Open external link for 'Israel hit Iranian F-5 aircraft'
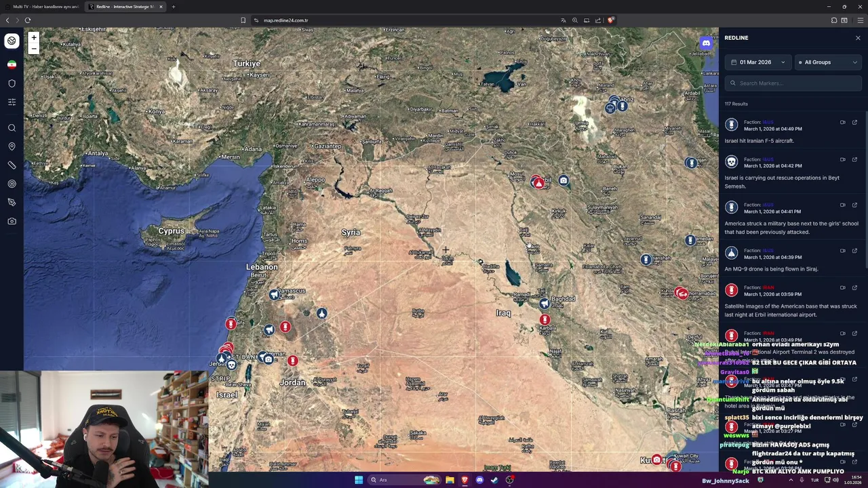Viewport: 868px width, 488px height. (854, 123)
